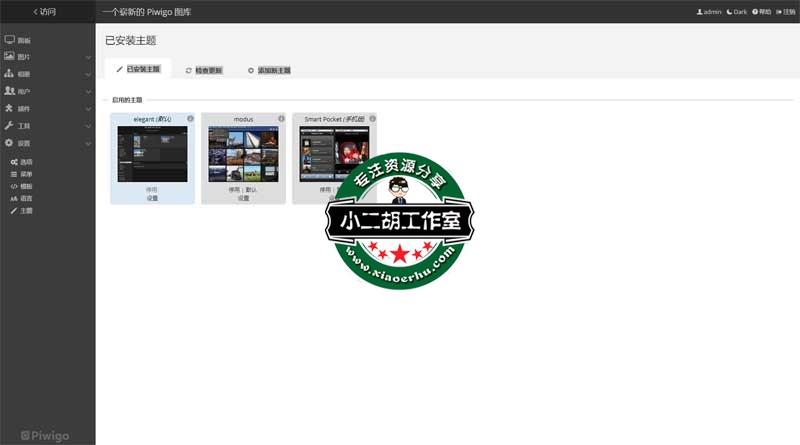Screen dimensions: 800x445
Task: Open info icon on elegant theme
Action: tap(190, 119)
